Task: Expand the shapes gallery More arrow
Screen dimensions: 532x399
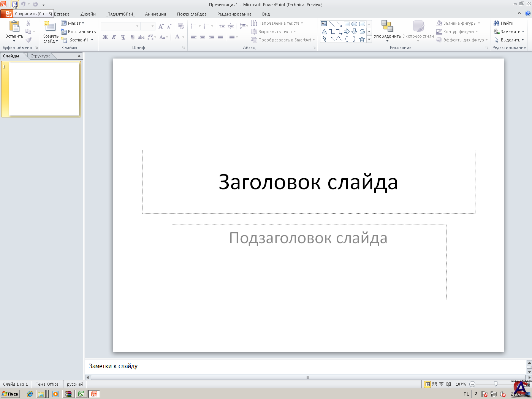Action: point(369,39)
